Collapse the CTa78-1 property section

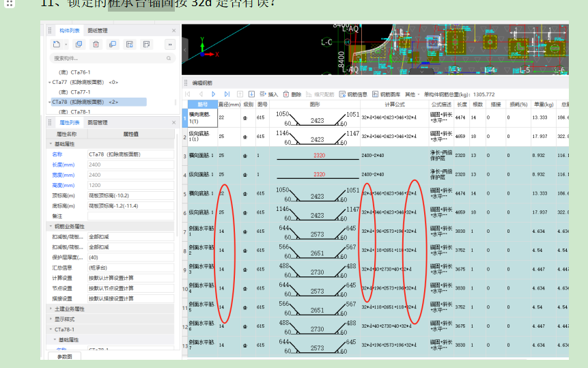(51, 329)
